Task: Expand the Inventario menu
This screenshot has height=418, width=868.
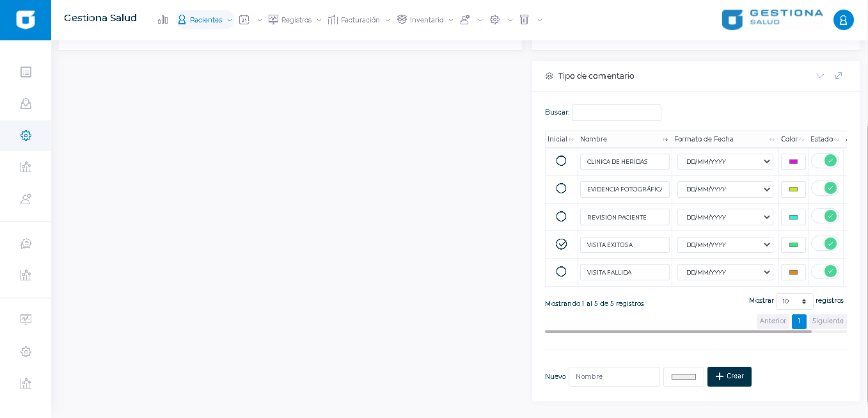Action: (x=425, y=20)
